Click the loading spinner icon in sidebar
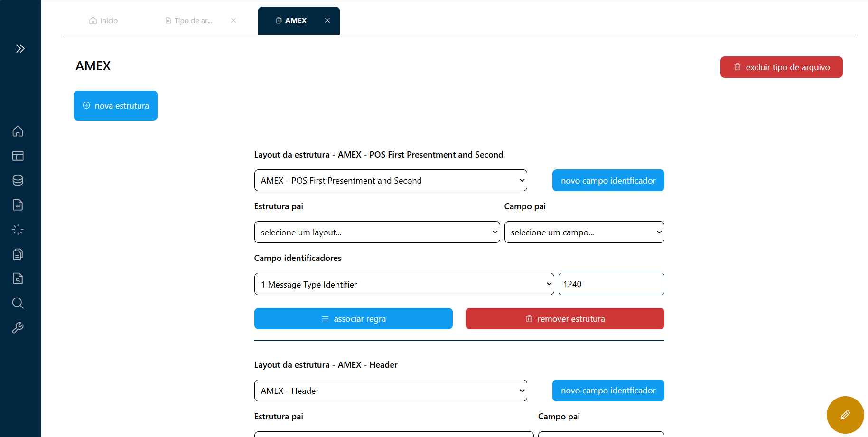Viewport: 868px width, 437px height. (18, 230)
